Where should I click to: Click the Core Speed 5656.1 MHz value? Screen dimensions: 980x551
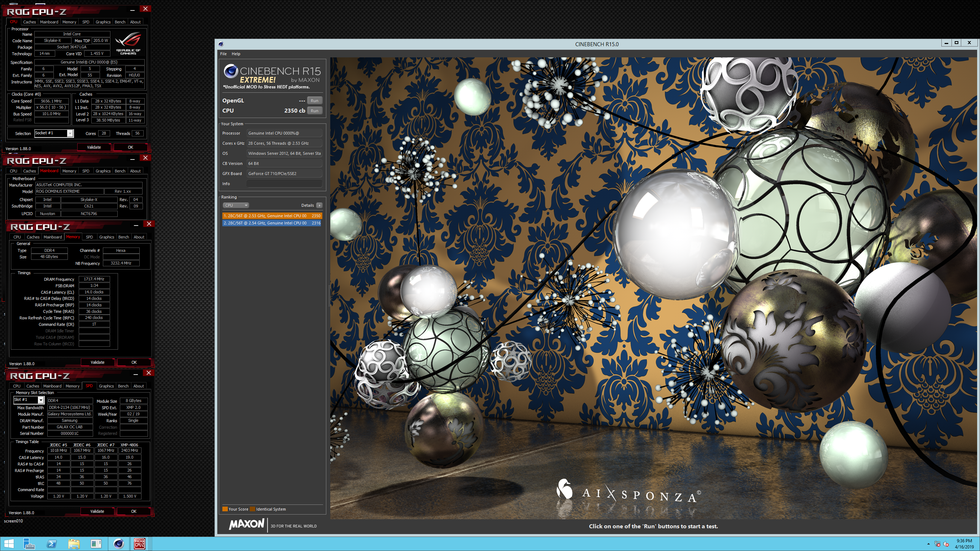click(x=51, y=101)
